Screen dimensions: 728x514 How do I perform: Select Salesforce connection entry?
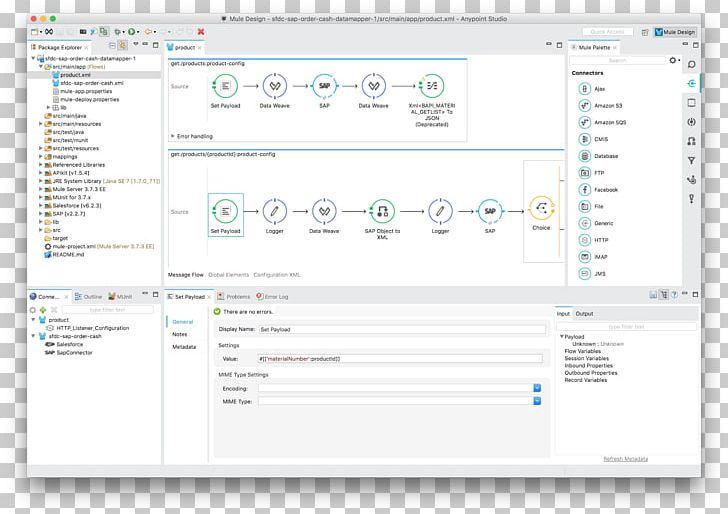tap(64, 345)
